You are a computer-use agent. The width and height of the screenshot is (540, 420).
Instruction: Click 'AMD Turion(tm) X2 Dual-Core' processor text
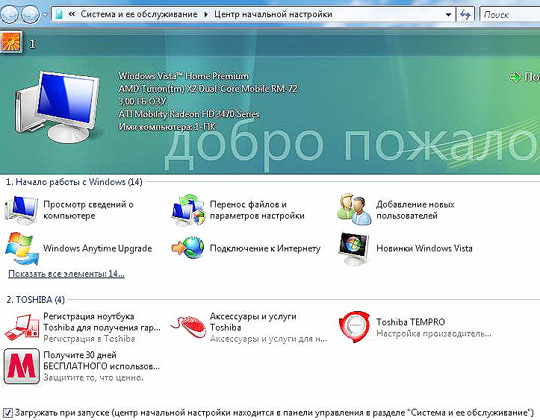click(208, 88)
